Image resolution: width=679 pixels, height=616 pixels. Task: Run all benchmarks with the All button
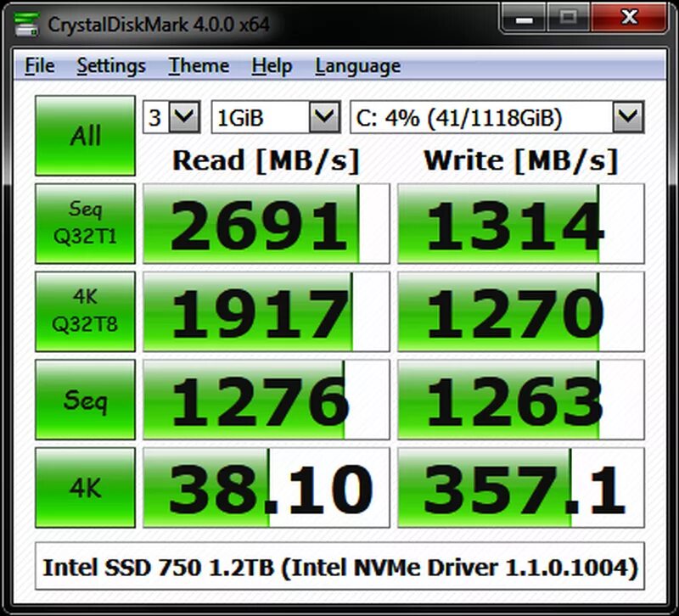(86, 136)
